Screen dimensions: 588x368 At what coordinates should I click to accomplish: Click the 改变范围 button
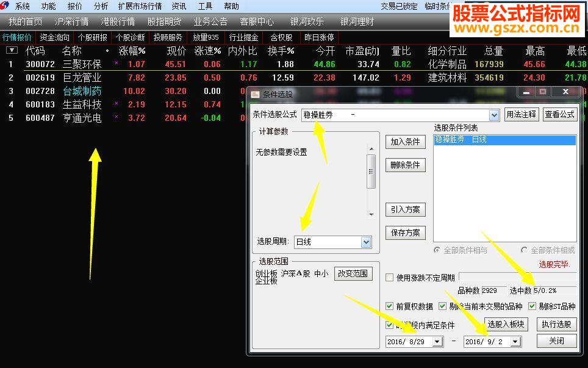[x=353, y=273]
